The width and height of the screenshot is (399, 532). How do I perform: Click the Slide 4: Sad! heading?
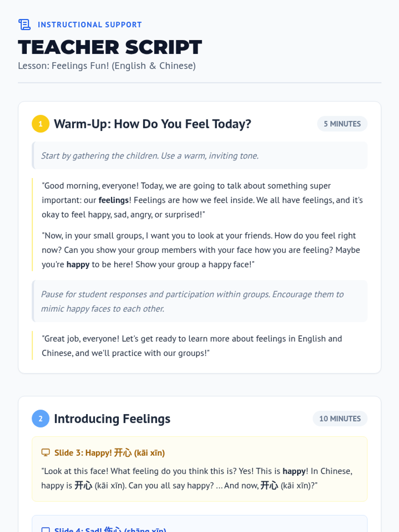tap(110, 529)
